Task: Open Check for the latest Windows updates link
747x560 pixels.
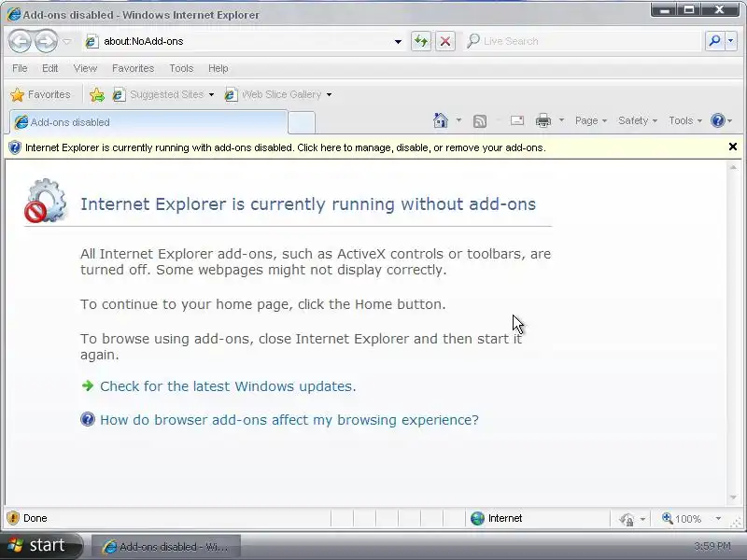Action: point(228,386)
